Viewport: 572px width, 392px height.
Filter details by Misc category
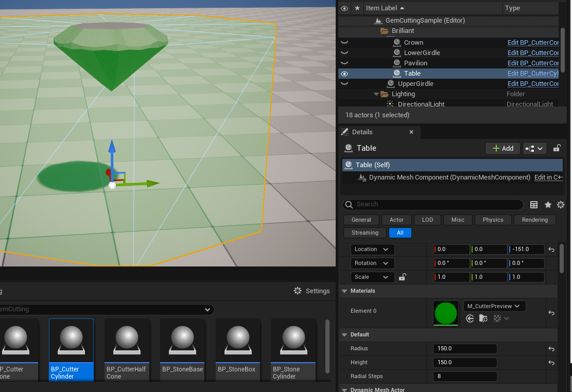[x=458, y=220]
